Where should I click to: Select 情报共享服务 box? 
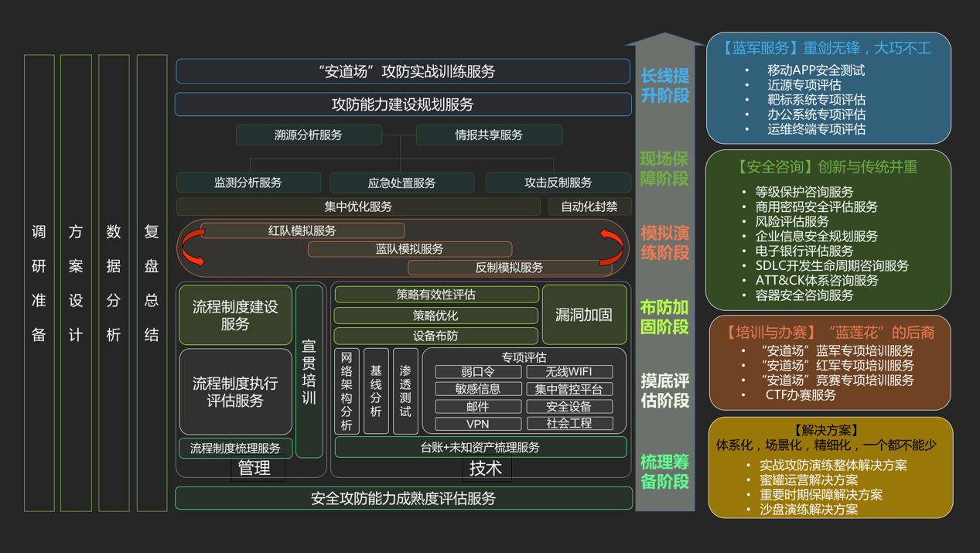(489, 135)
